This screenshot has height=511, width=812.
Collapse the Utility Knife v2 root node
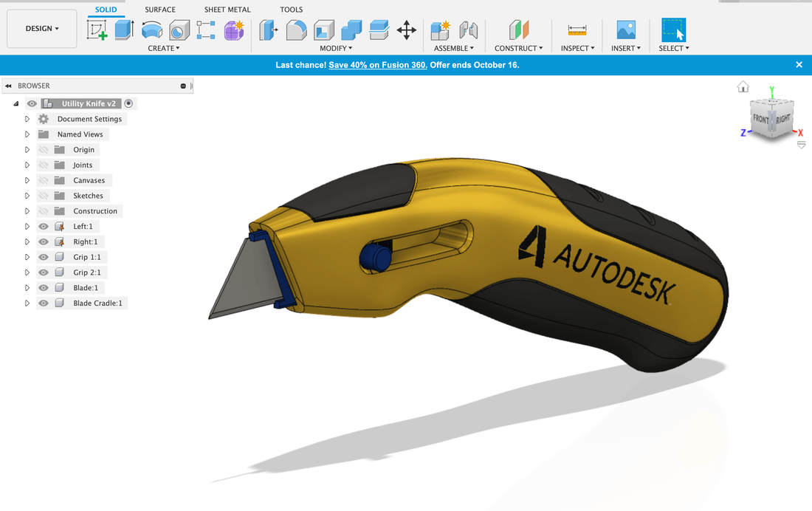pos(16,103)
